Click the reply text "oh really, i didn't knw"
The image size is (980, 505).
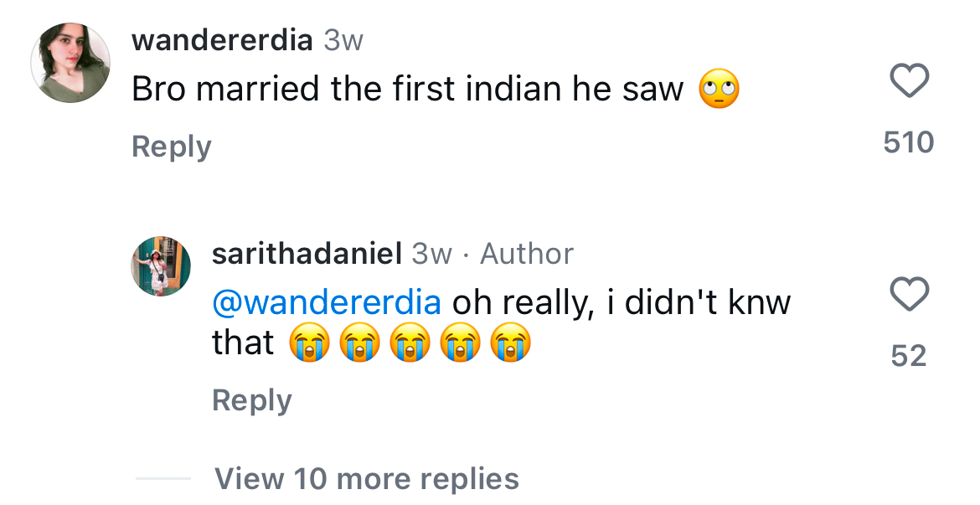(622, 303)
